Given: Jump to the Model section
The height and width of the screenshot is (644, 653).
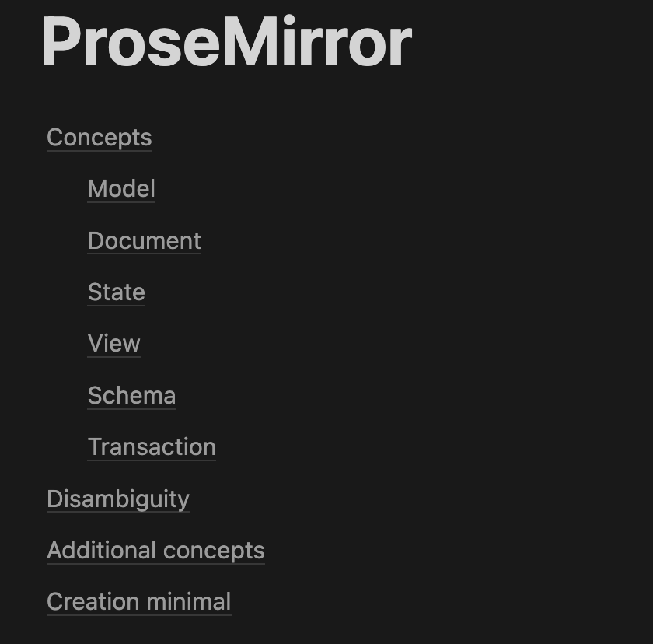Looking at the screenshot, I should tap(121, 189).
